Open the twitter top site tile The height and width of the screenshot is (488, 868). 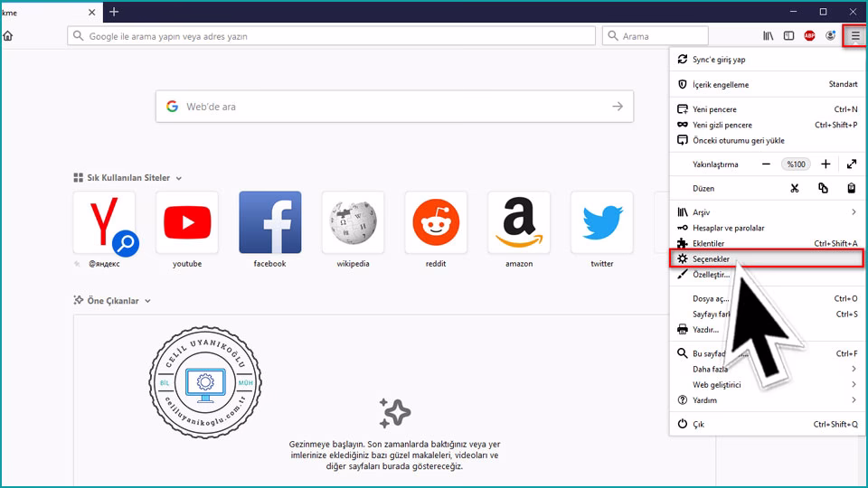click(602, 222)
